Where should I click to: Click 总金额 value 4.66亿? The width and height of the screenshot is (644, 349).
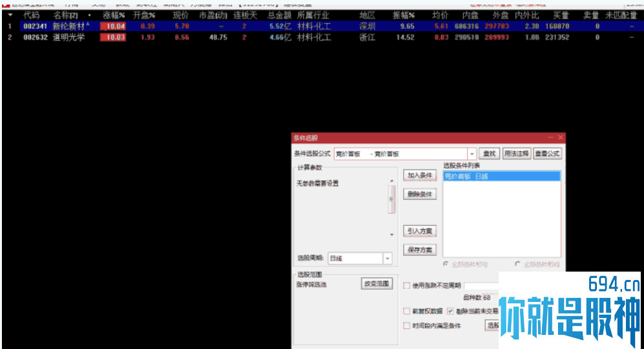click(x=280, y=37)
